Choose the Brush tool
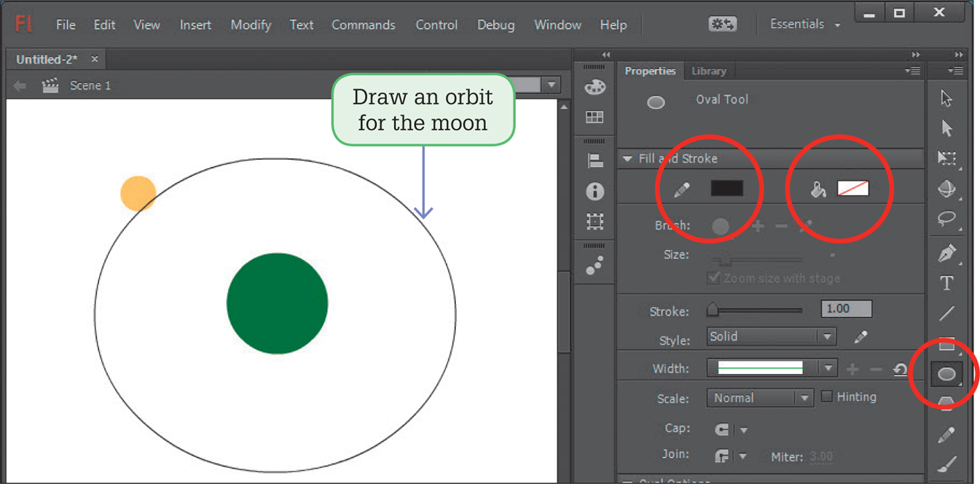This screenshot has width=980, height=484. point(946,464)
